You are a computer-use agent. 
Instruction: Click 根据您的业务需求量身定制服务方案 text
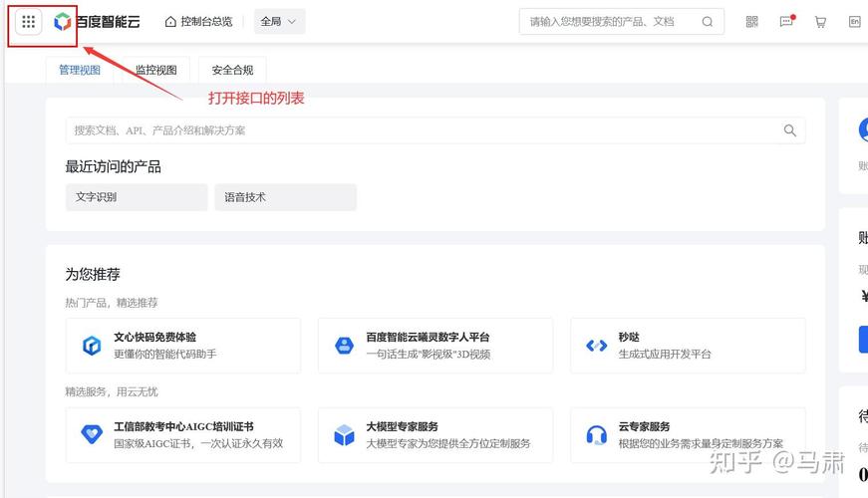[x=701, y=444]
